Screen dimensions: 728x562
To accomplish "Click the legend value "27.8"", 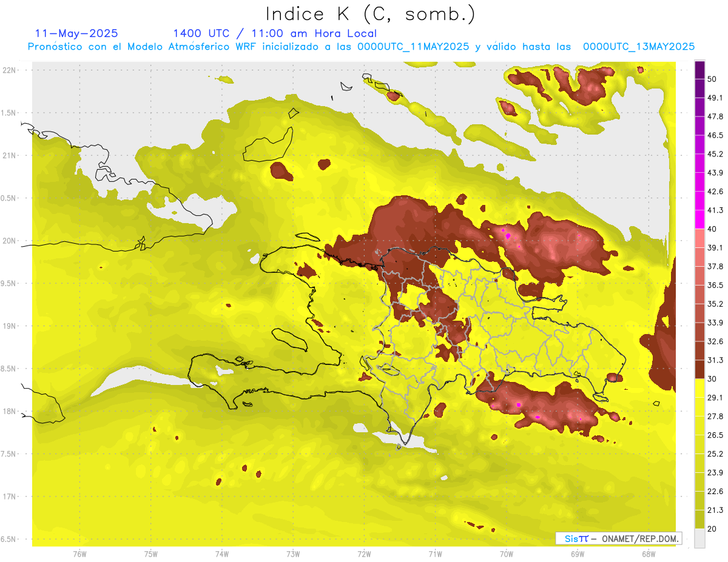I will tap(715, 416).
